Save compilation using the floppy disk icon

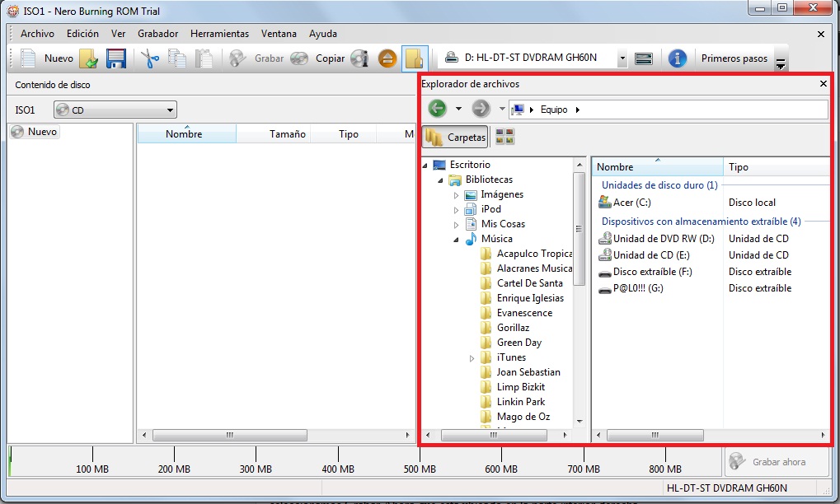115,58
